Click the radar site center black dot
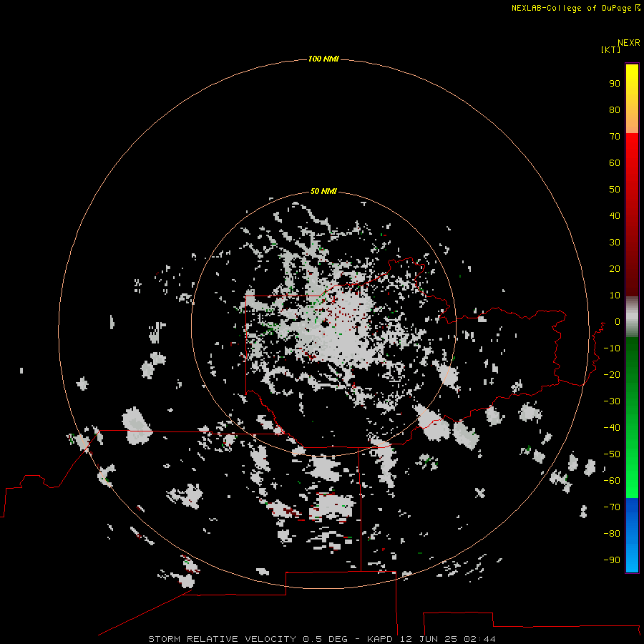 pyautogui.click(x=326, y=323)
